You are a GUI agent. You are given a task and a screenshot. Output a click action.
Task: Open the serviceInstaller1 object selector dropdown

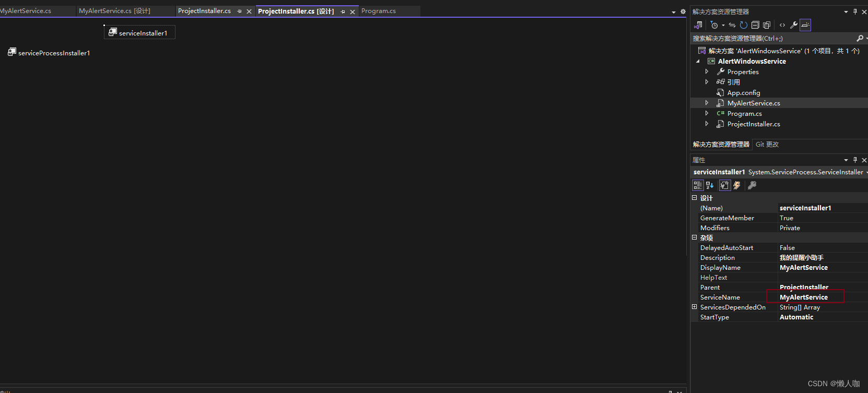click(866, 172)
